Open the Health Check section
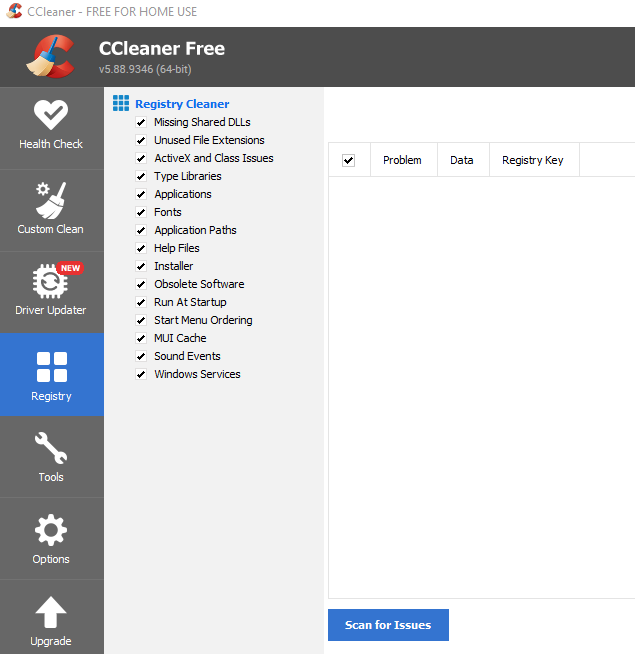Viewport: 635px width, 654px height. (51, 127)
